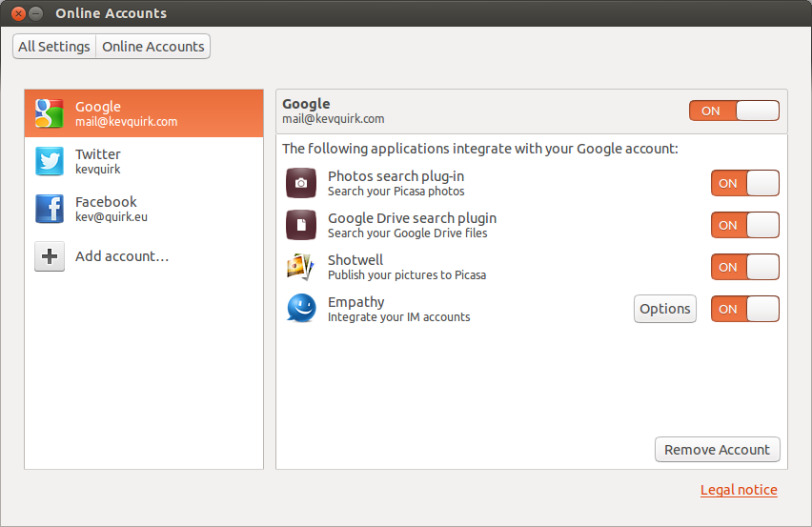Click the Facebook logo icon

coord(50,209)
